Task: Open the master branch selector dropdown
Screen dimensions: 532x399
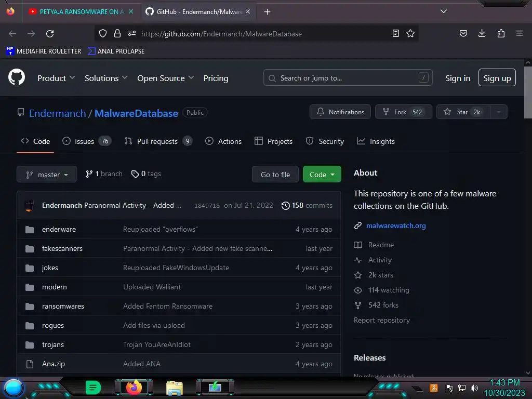Action: [47, 175]
